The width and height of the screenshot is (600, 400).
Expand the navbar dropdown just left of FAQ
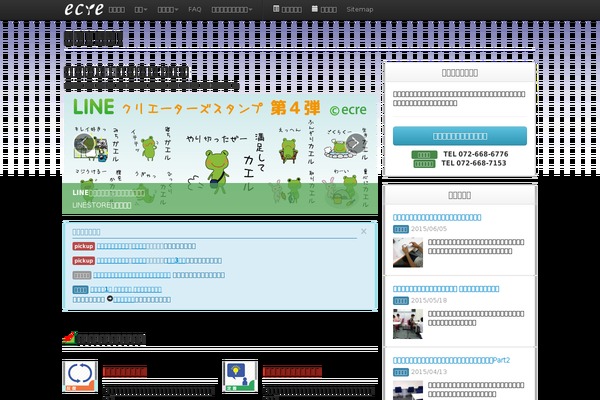click(168, 9)
